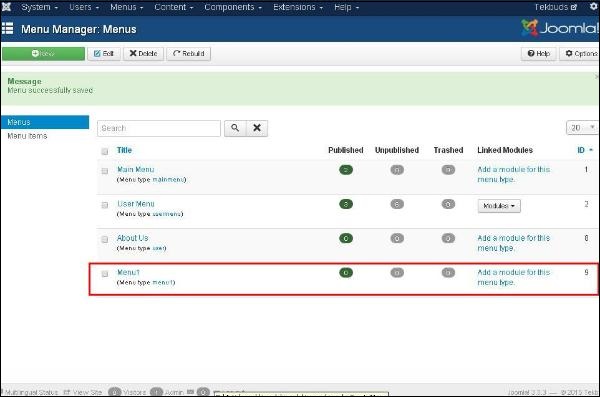Click Main Menu unpublished count badge
The height and width of the screenshot is (397, 600).
tap(397, 170)
